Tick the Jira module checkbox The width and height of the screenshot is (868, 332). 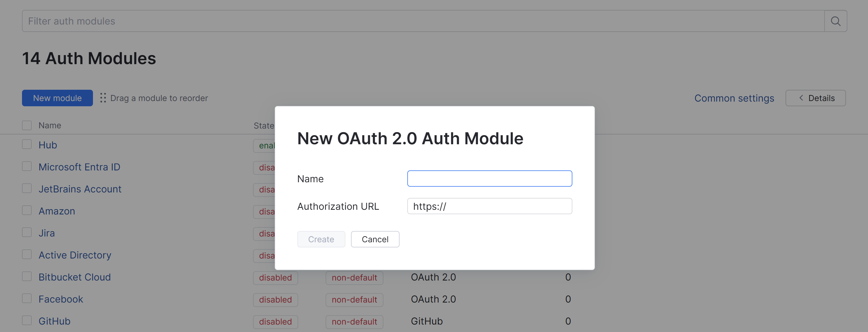click(27, 232)
